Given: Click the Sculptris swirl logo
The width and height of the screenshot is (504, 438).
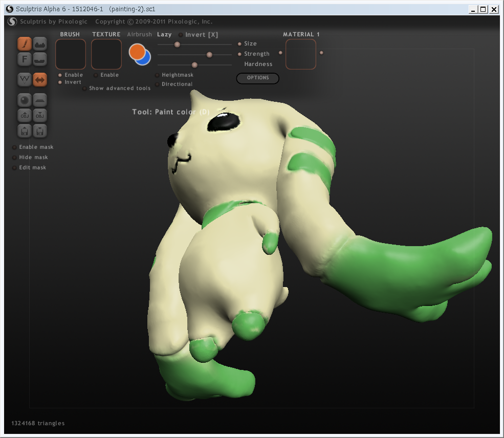Looking at the screenshot, I should 12,21.
